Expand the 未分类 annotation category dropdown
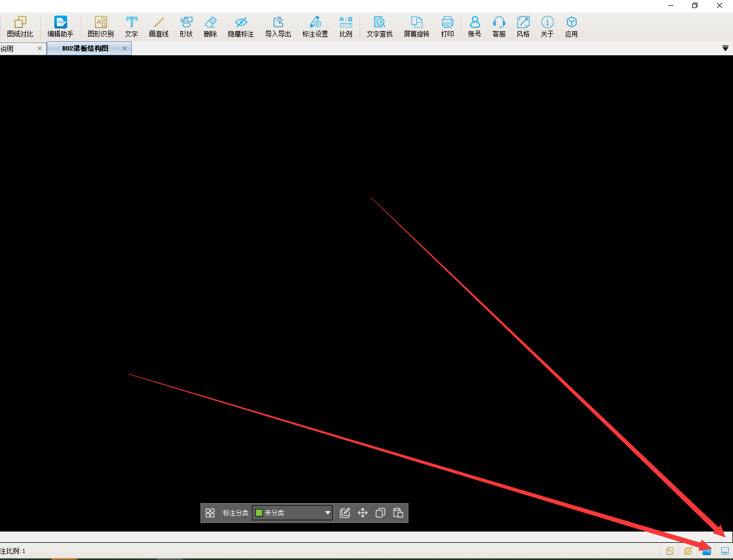The width and height of the screenshot is (733, 560). click(327, 513)
